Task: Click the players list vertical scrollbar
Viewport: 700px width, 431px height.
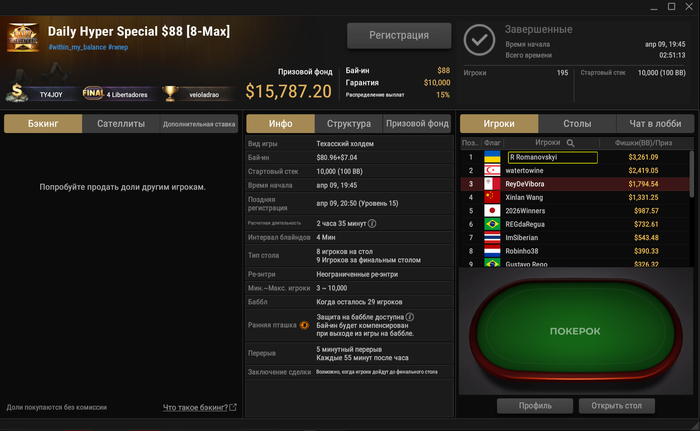Action: point(692,174)
